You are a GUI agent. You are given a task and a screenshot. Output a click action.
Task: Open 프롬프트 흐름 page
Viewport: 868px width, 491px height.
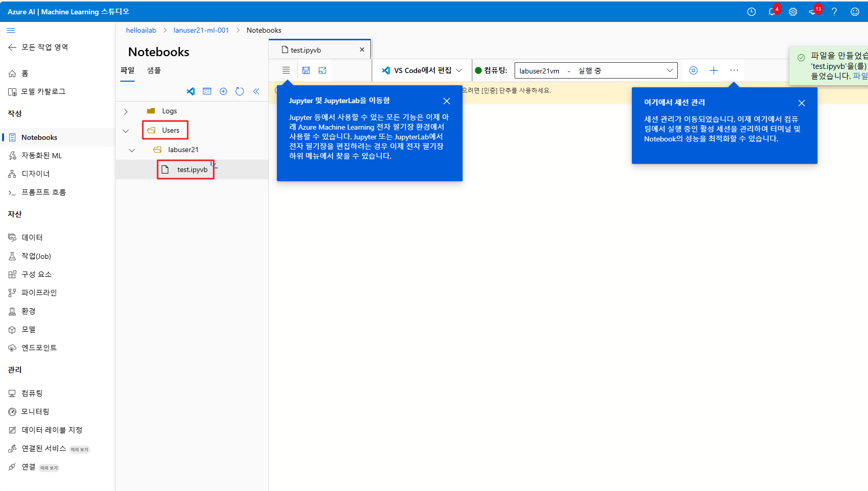pyautogui.click(x=58, y=192)
